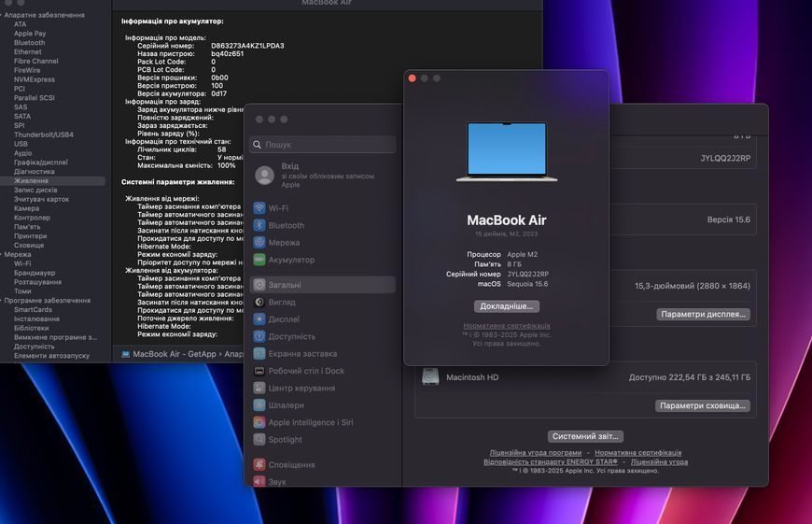Select the Apple Intelligence і Siri icon

(x=259, y=422)
